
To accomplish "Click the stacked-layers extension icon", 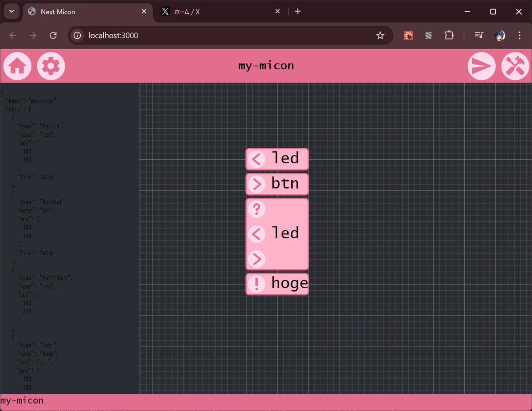I will (x=428, y=36).
